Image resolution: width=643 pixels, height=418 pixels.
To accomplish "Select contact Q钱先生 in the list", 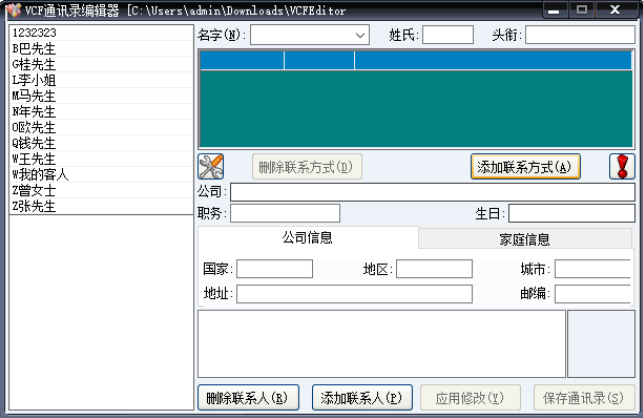I will (101, 143).
